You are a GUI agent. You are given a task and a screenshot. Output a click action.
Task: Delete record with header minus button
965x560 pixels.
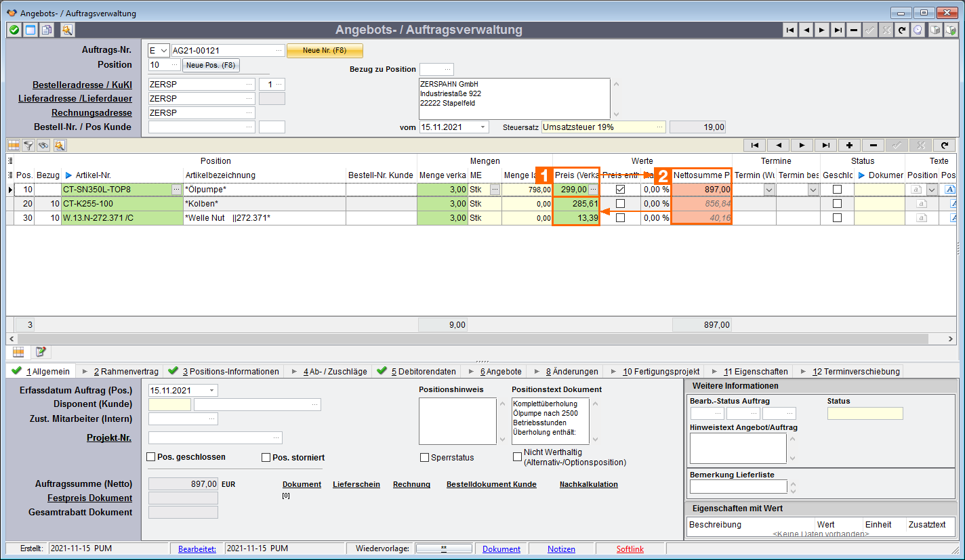[x=854, y=30]
